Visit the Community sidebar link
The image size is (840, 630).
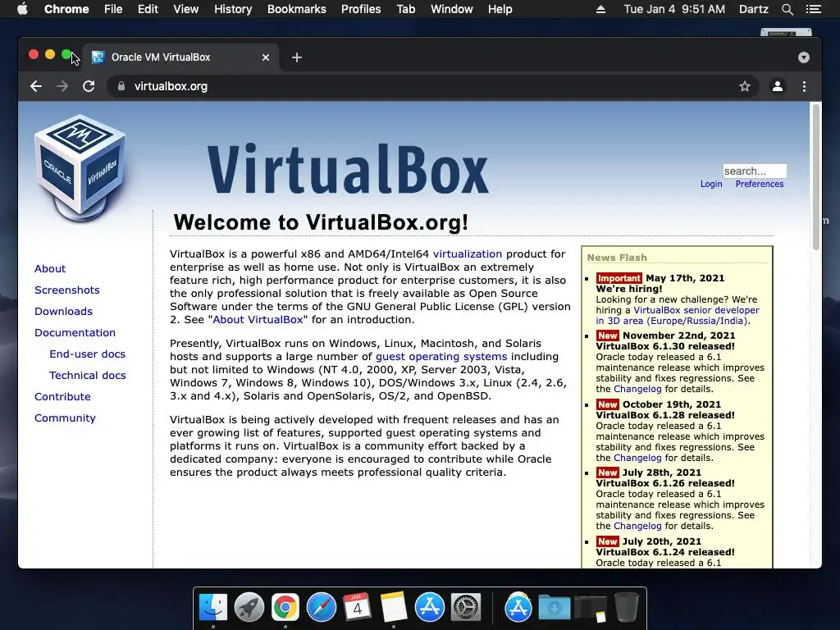[65, 418]
